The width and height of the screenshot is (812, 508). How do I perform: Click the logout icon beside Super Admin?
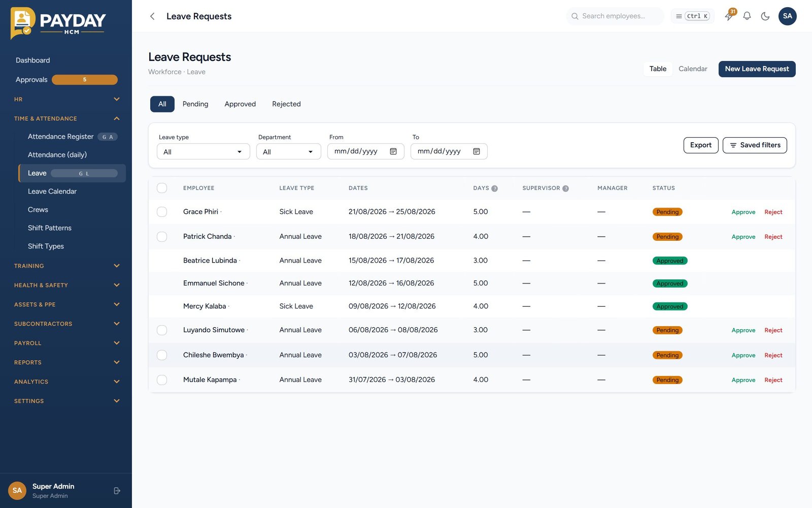coord(117,491)
